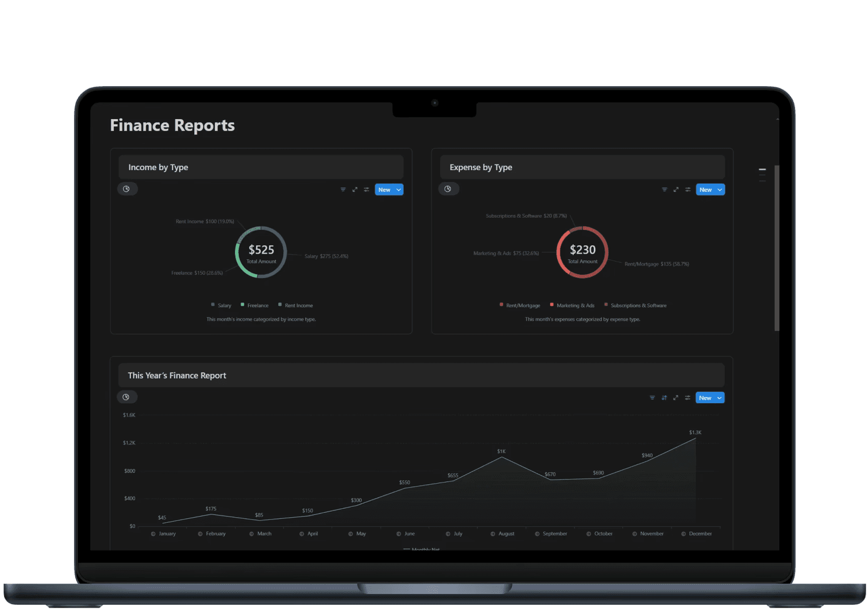Select the chart view tab in Income by Type
The width and height of the screenshot is (868, 612).
click(127, 189)
